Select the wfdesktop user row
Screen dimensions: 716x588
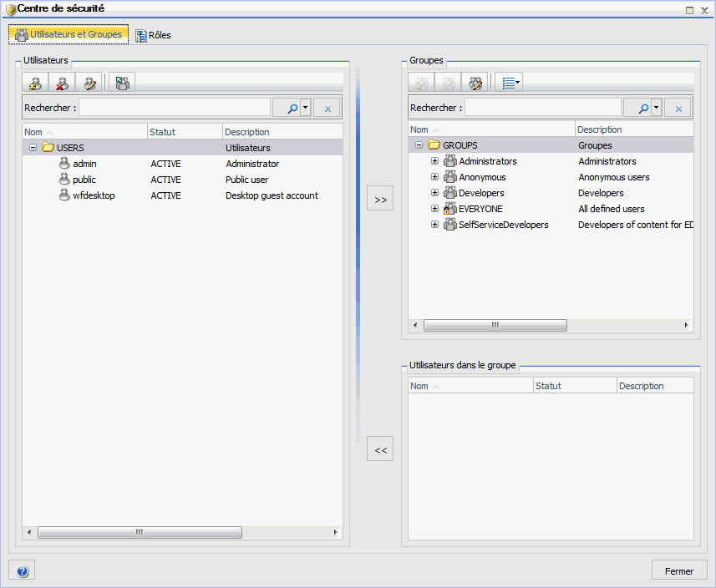(182, 195)
